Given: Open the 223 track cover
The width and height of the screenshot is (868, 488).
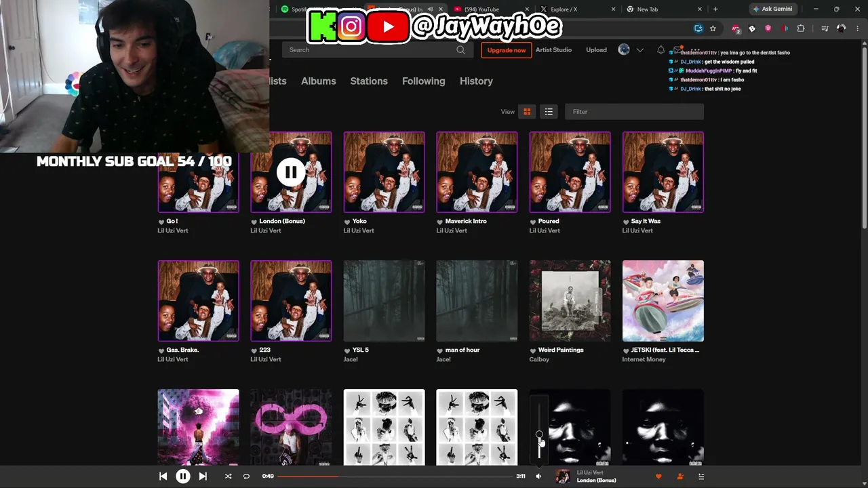Looking at the screenshot, I should click(291, 301).
